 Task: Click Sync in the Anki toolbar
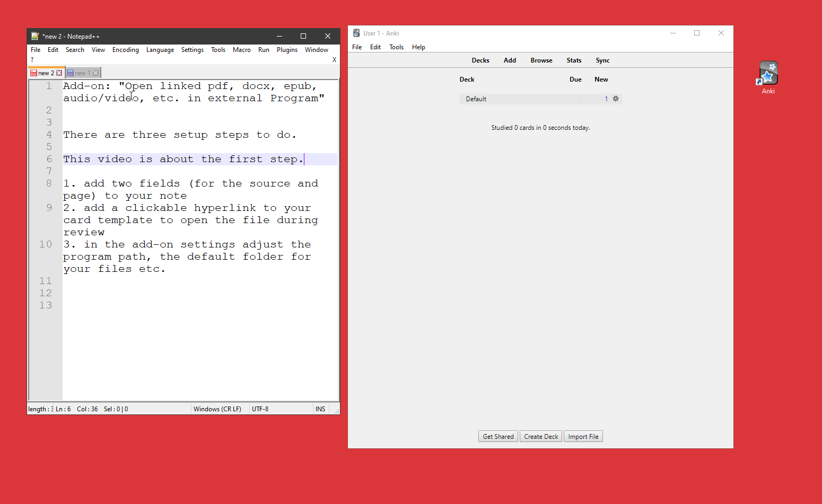(x=602, y=60)
